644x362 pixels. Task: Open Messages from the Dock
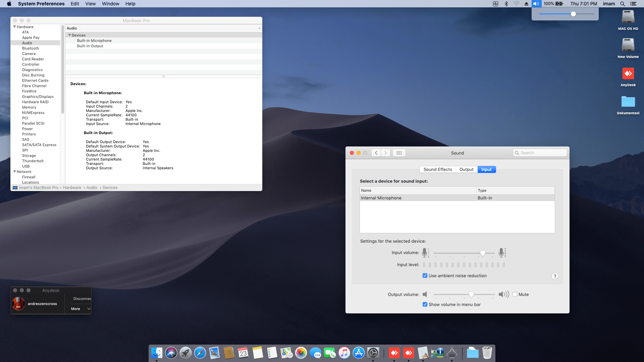click(x=315, y=353)
